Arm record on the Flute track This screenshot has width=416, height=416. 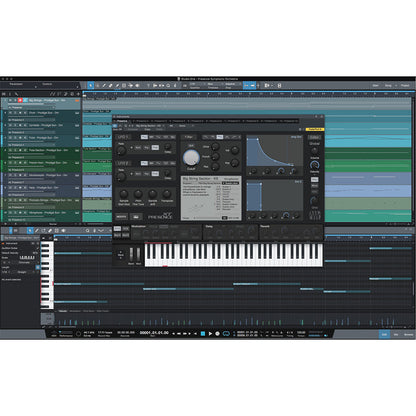coord(20,138)
